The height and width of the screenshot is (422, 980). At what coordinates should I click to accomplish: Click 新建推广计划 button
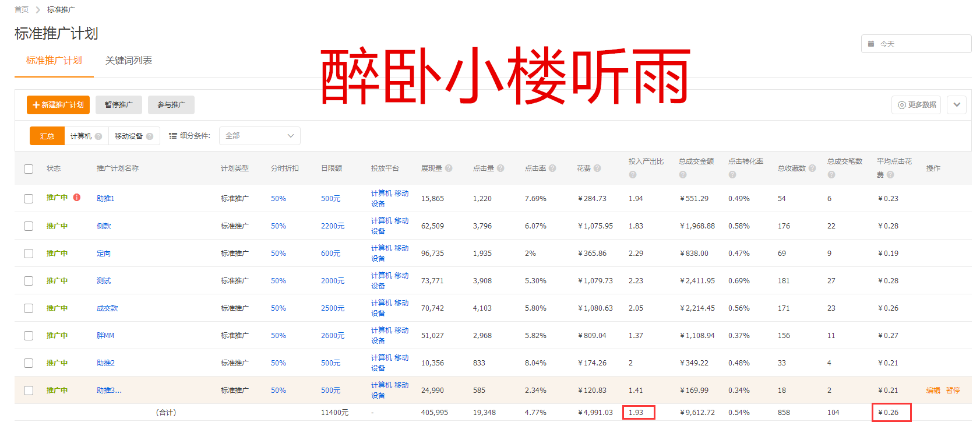click(x=58, y=105)
